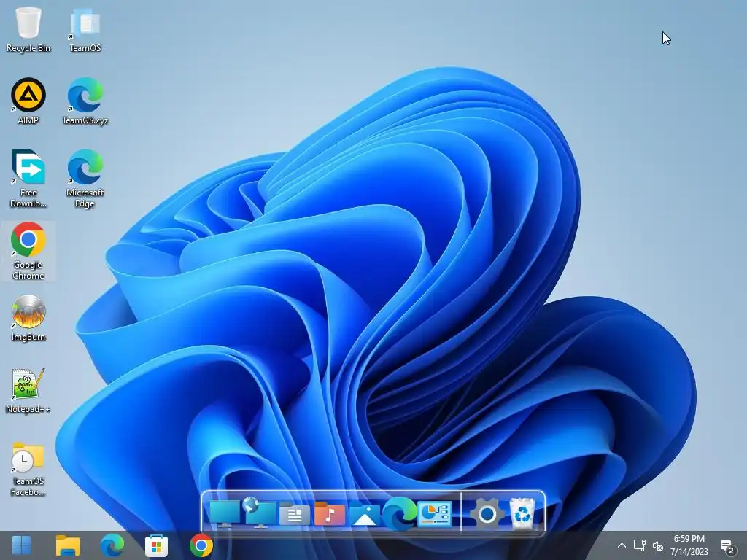
Task: Select the Free Download Manager shortcut
Action: point(28,179)
